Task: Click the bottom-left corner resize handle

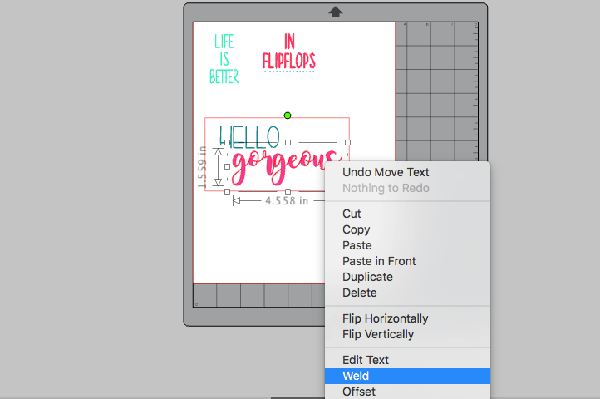Action: [227, 192]
